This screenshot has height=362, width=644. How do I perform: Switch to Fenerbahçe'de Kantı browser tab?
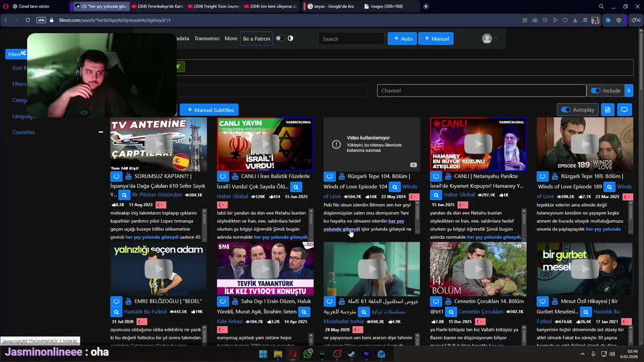tap(157, 7)
